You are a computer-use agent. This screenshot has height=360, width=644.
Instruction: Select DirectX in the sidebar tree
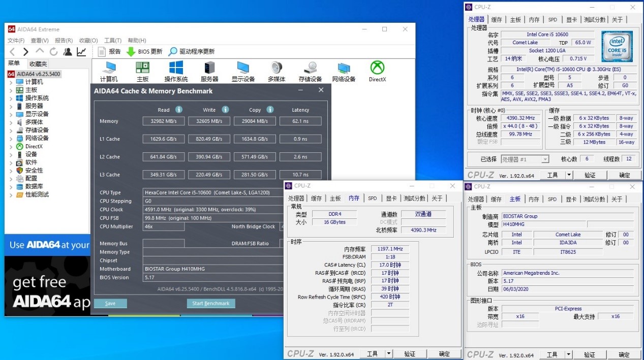(x=34, y=147)
